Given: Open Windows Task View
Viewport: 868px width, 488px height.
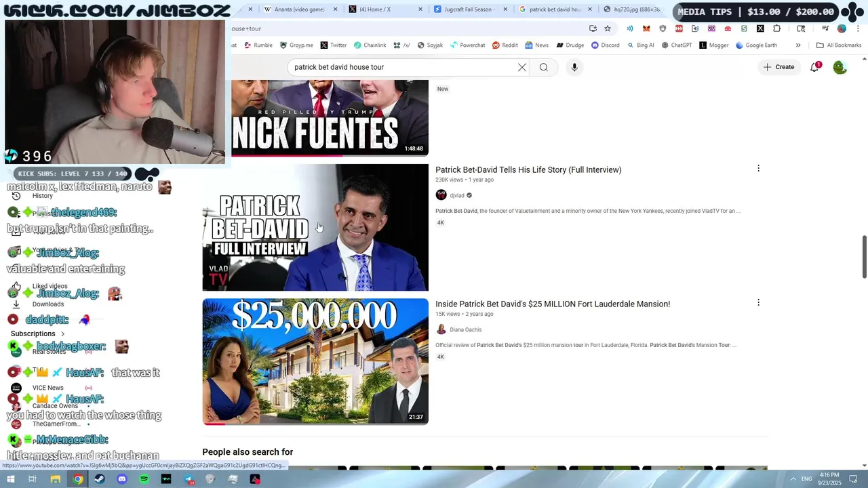Looking at the screenshot, I should point(32,479).
